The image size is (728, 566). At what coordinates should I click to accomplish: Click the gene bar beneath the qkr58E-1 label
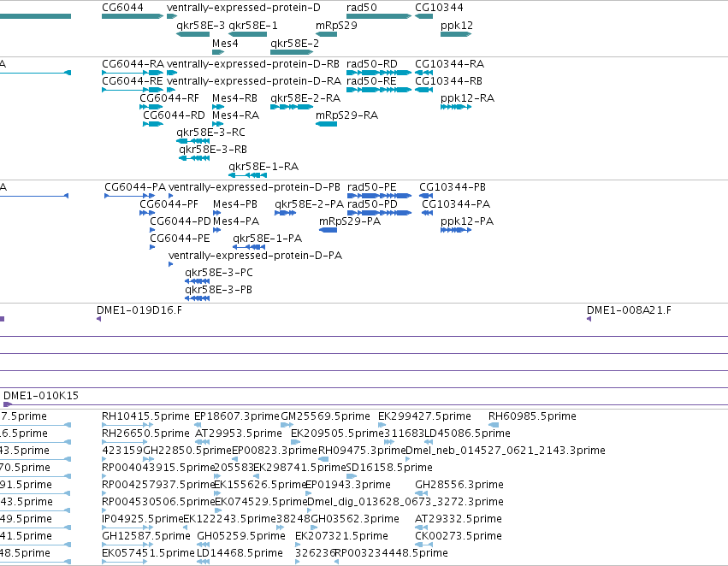(247, 34)
